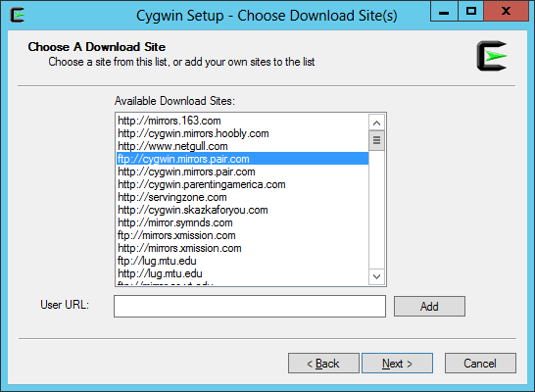Viewport: 535px width, 392px height.
Task: Click the Add button
Action: coord(429,306)
